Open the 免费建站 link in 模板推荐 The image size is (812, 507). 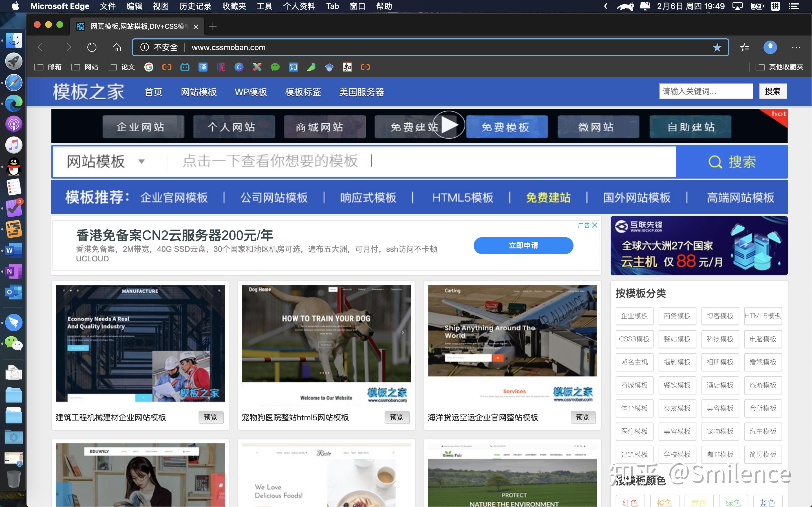(x=548, y=197)
